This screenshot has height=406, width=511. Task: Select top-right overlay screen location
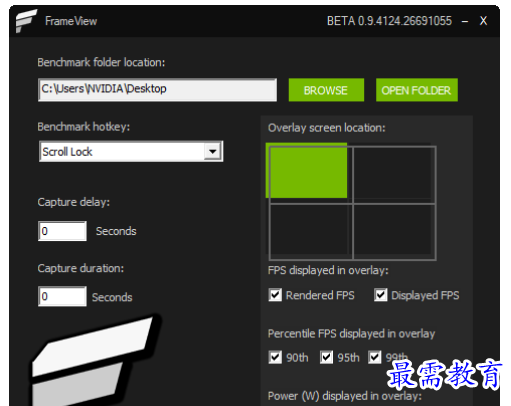pyautogui.click(x=394, y=175)
